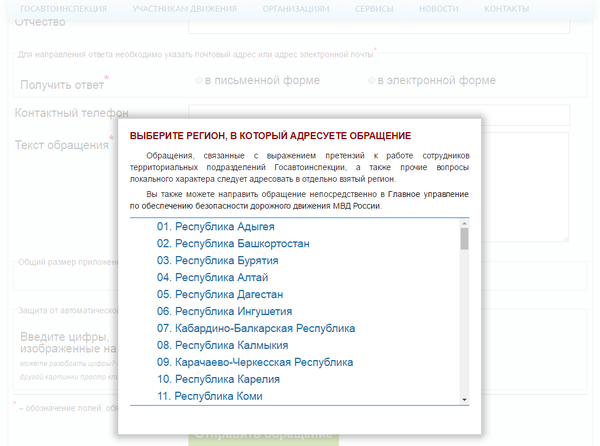Go to the Сервисы menu
600x446 pixels.
tap(374, 8)
